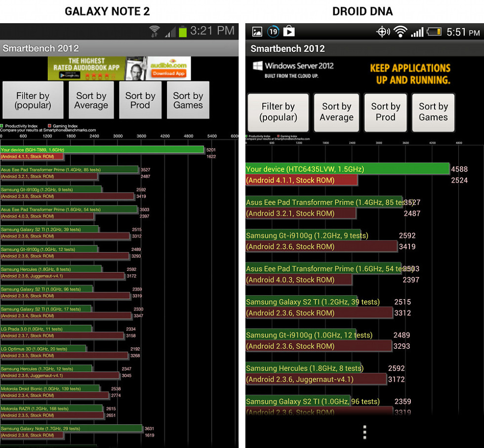Screen dimensions: 484x448
Task: Tap Filter by (popular) on Galaxy Note 2
Action: (33, 100)
